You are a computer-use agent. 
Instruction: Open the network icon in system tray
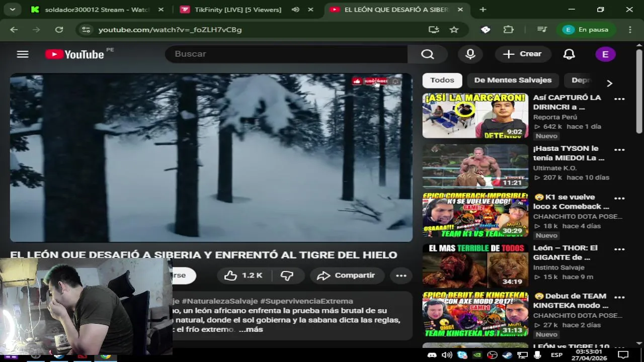(x=522, y=355)
